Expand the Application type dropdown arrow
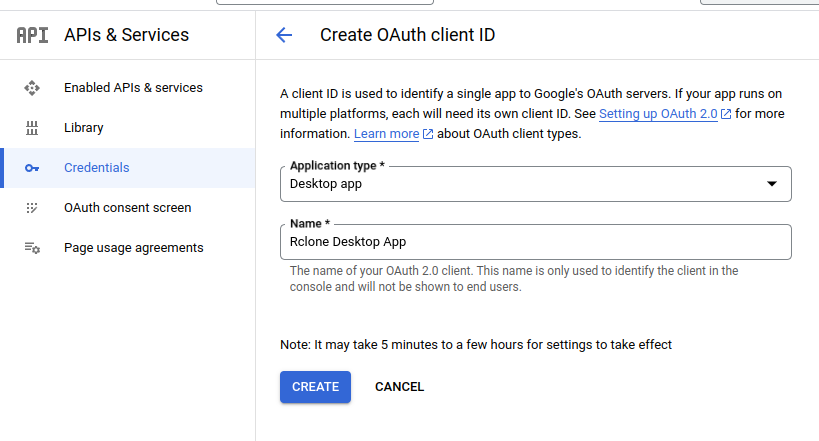This screenshot has width=819, height=441. (771, 184)
